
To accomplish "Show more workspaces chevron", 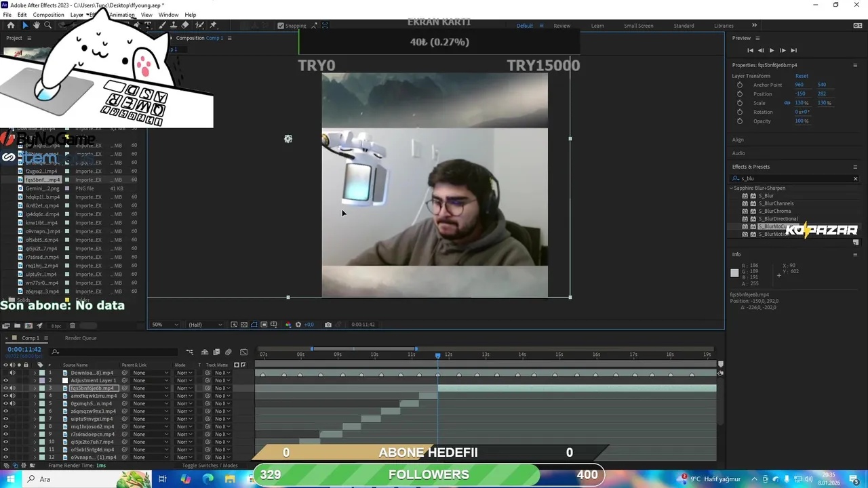I will tap(754, 26).
